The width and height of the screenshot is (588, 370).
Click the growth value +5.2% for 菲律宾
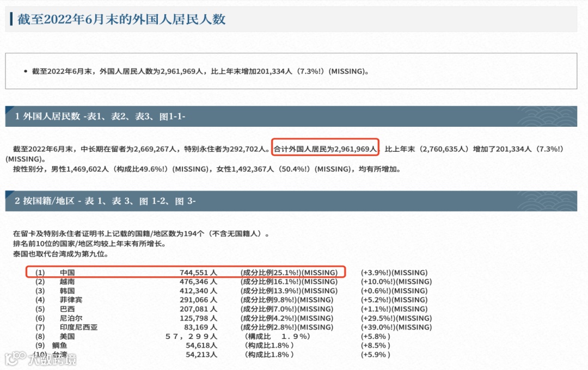point(394,300)
